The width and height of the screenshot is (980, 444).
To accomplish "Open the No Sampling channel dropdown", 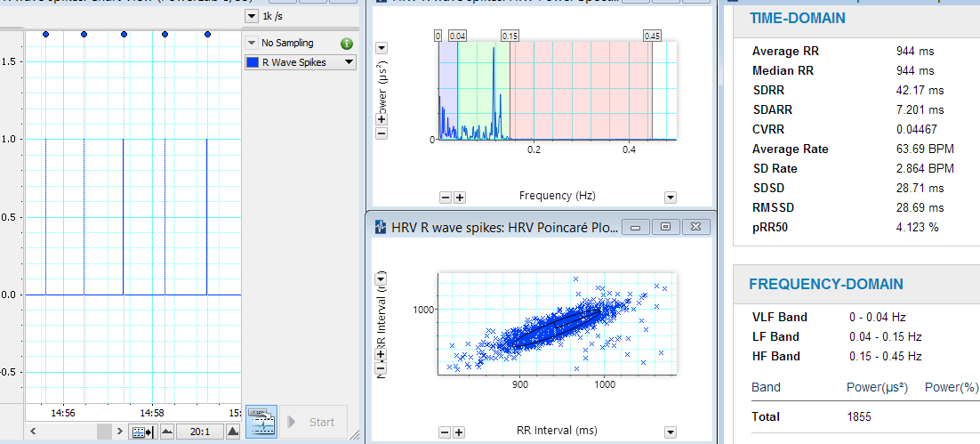I will [253, 44].
